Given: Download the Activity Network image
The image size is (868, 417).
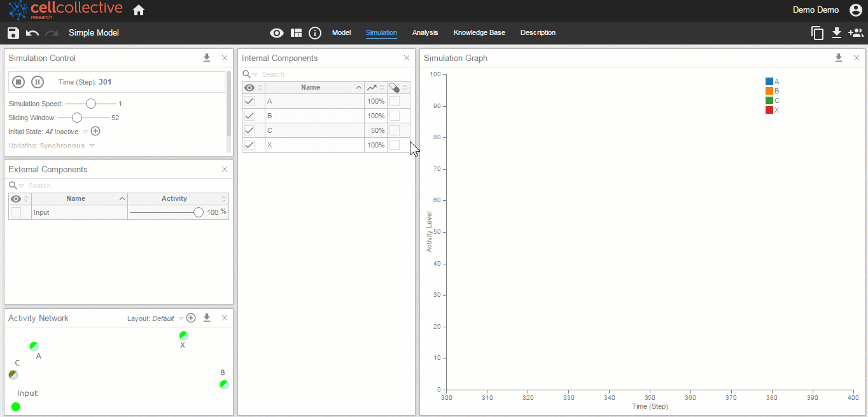Looking at the screenshot, I should click(x=207, y=318).
